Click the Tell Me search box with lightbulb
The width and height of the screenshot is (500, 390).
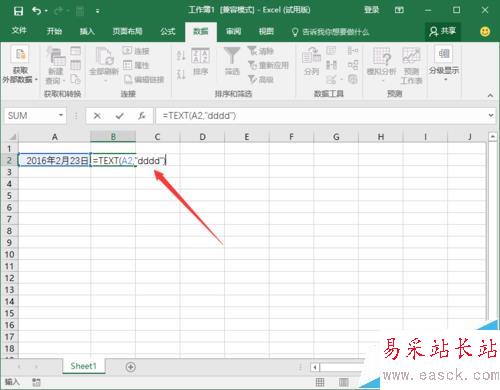click(330, 32)
